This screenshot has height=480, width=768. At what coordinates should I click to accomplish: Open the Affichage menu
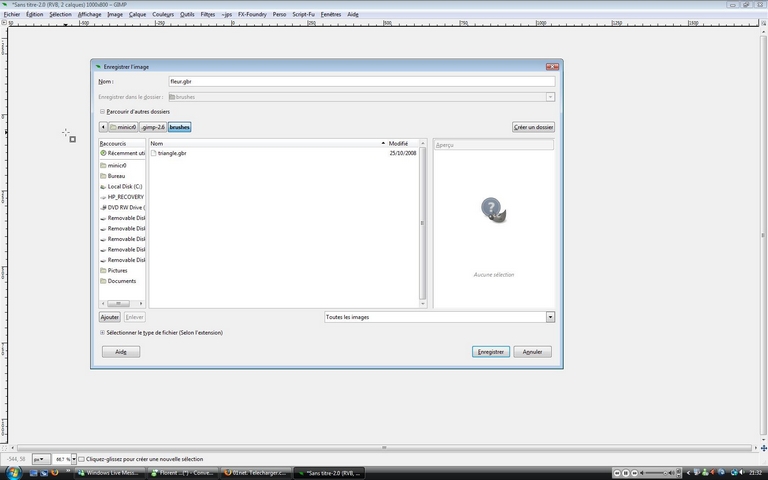pyautogui.click(x=90, y=14)
